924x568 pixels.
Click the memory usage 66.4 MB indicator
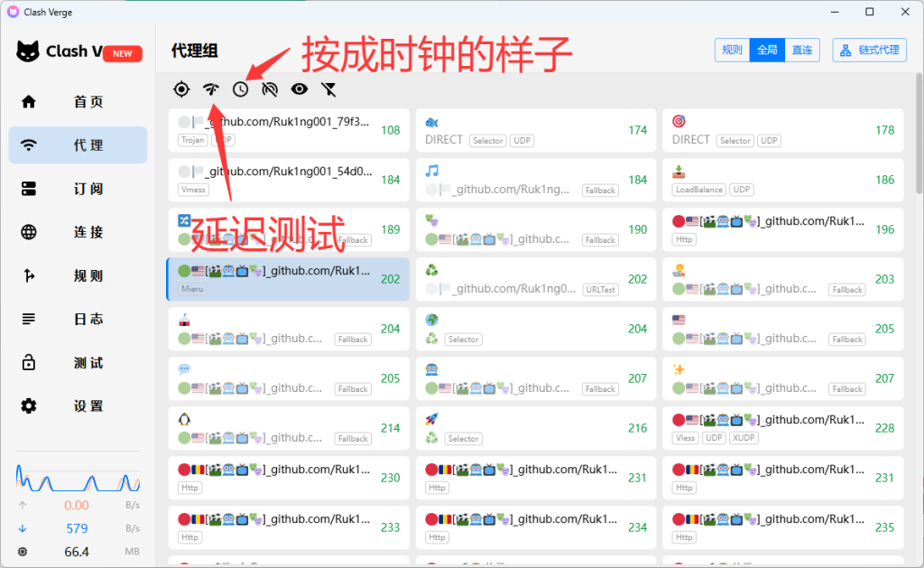78,552
